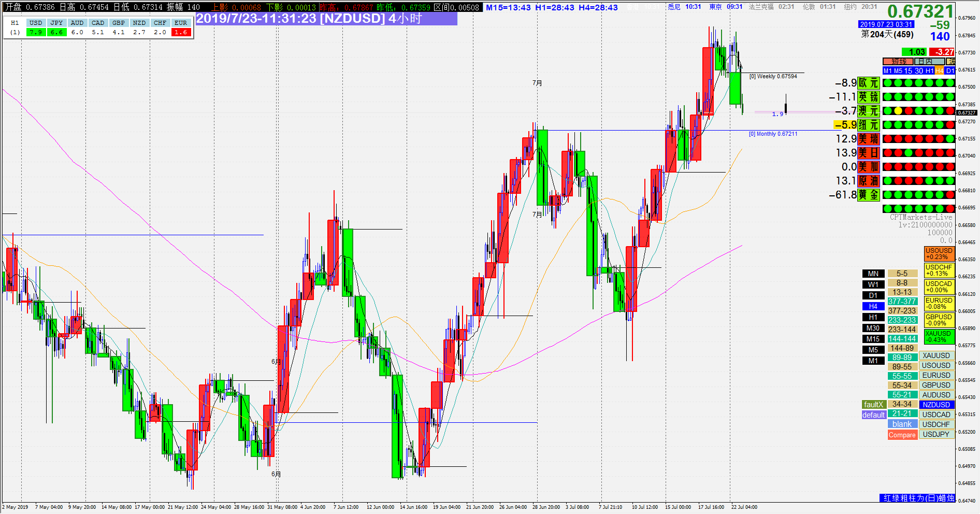Click the green D1 dot in 美瑞 row

(x=950, y=139)
